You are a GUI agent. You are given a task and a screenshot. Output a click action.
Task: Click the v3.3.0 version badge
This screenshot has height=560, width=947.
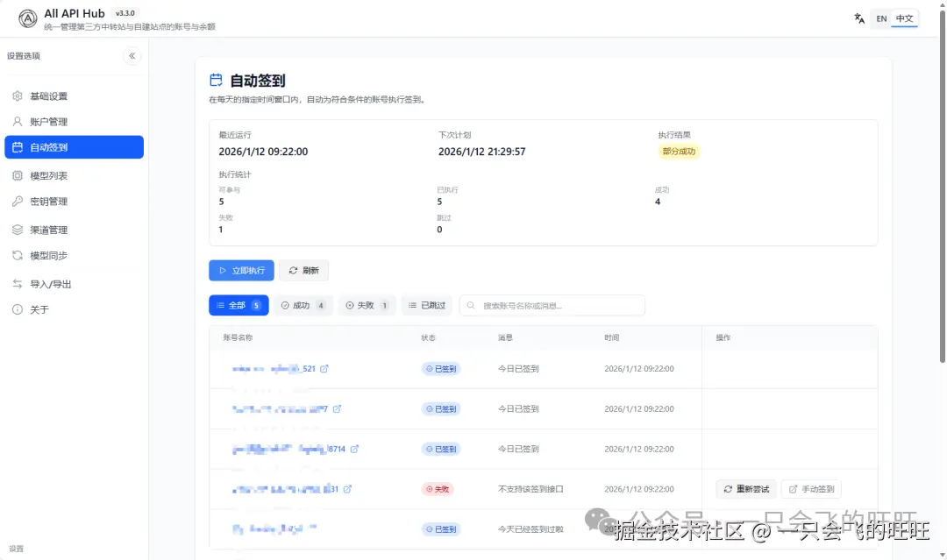click(125, 13)
